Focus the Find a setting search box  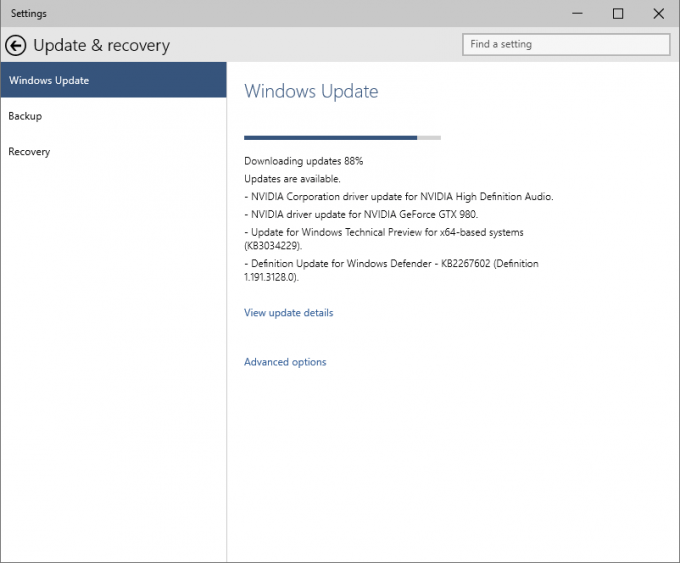pyautogui.click(x=566, y=44)
